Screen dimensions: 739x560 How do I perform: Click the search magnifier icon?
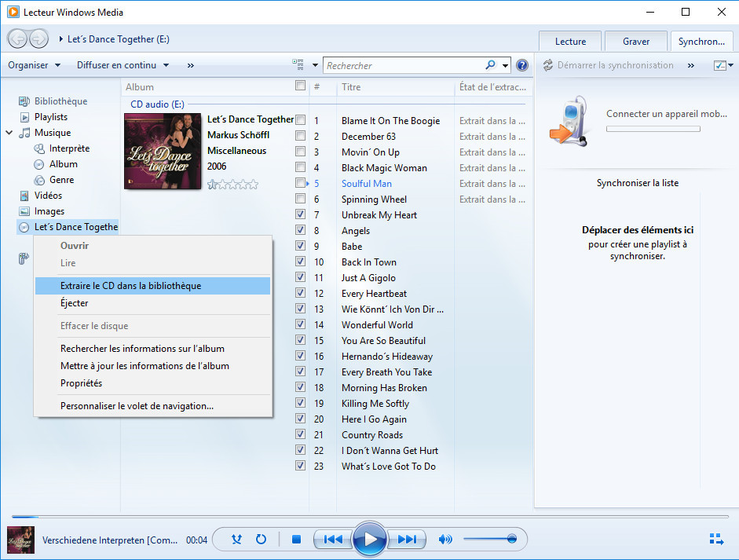491,65
